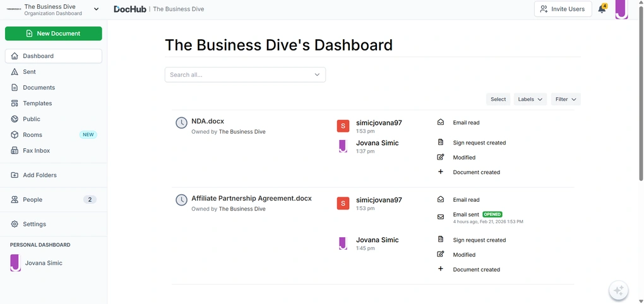This screenshot has height=304, width=644.
Task: Click the Email read icon in Affiliate Partnership row
Action: tap(441, 199)
